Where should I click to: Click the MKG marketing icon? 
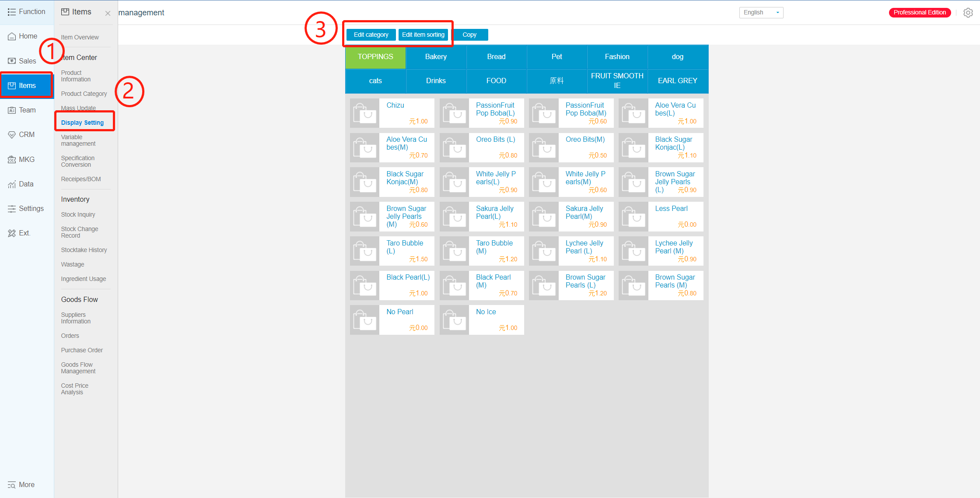12,160
